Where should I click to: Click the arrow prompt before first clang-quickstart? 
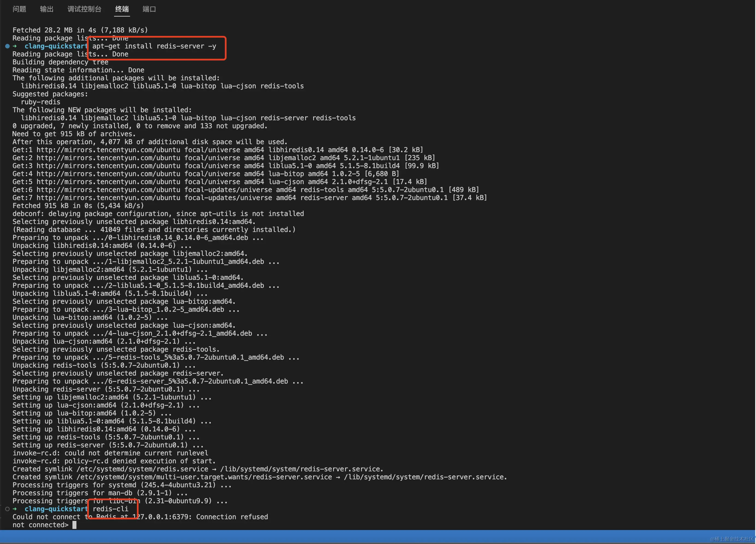15,46
